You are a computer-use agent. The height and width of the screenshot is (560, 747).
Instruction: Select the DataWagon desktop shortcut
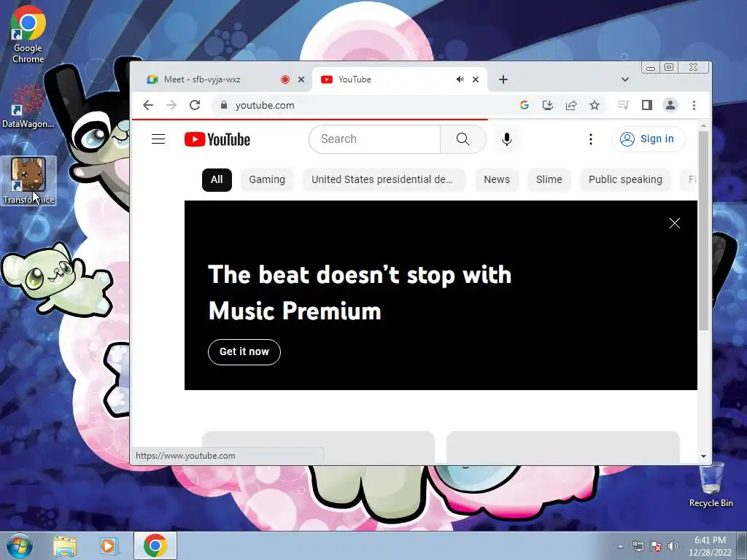pyautogui.click(x=28, y=106)
